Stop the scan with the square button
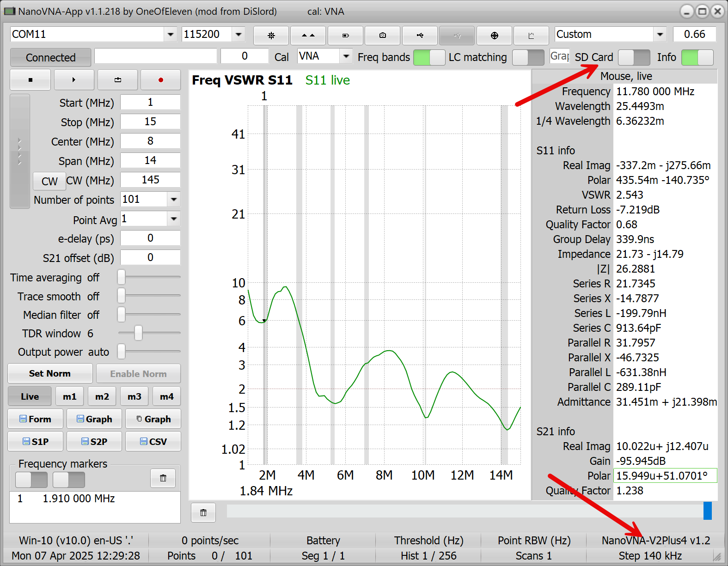This screenshot has height=566, width=728. (x=31, y=80)
